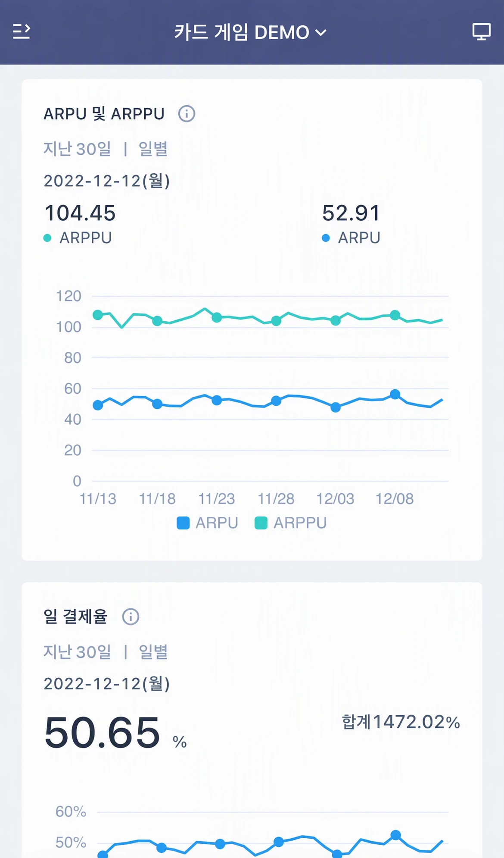The height and width of the screenshot is (858, 504).
Task: Click the desktop monitor view icon
Action: (x=481, y=32)
